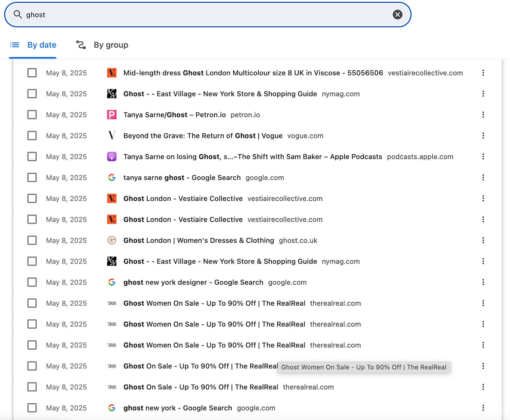Screen dimensions: 510x420
Task: Open three-dot menu for Vogue Beyond the Grave entry
Action: 483,136
